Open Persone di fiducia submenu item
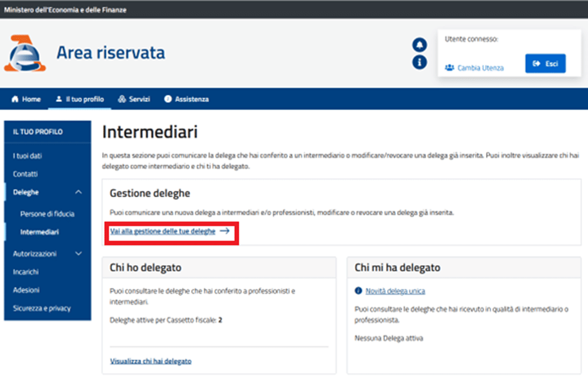 [47, 214]
